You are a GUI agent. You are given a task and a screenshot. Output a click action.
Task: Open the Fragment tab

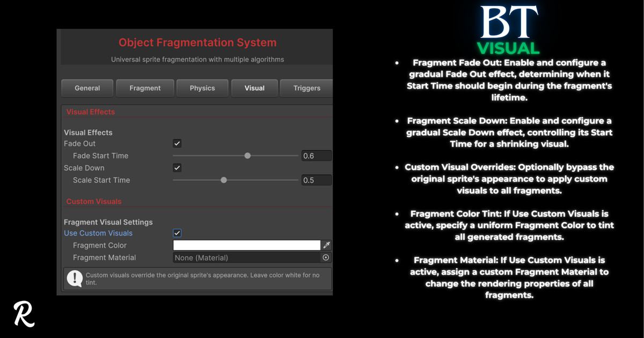click(x=145, y=88)
